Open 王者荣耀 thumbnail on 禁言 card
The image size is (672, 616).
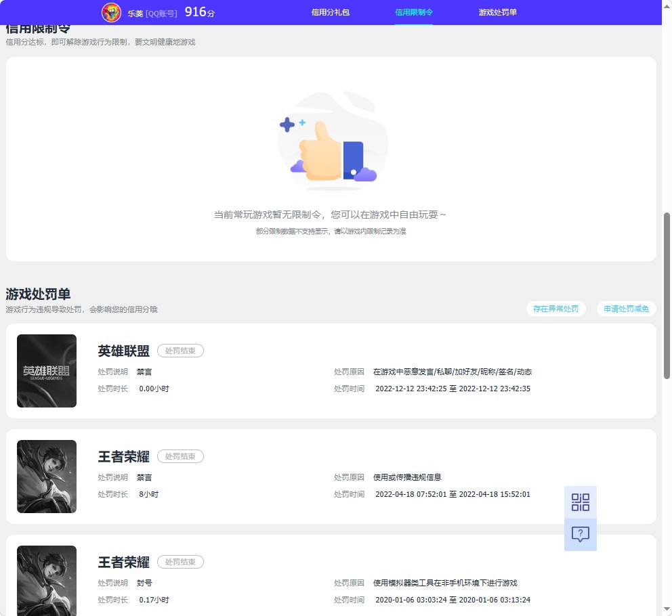click(47, 477)
